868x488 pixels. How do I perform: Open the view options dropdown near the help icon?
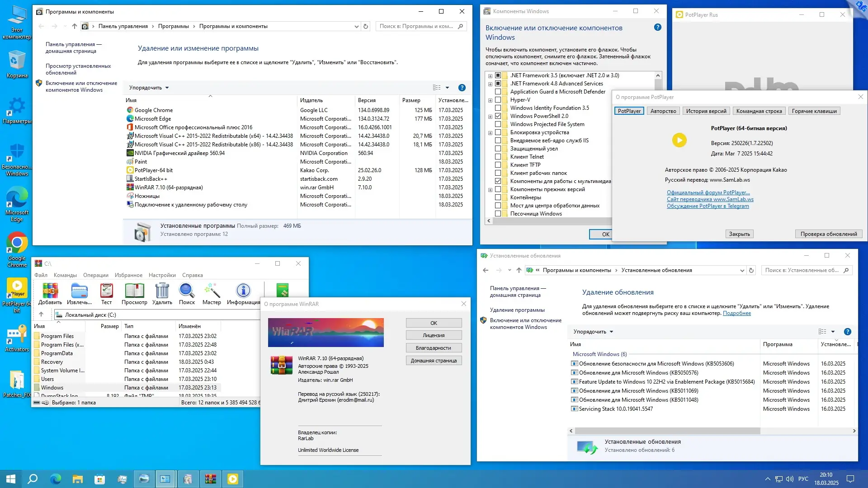coord(448,87)
